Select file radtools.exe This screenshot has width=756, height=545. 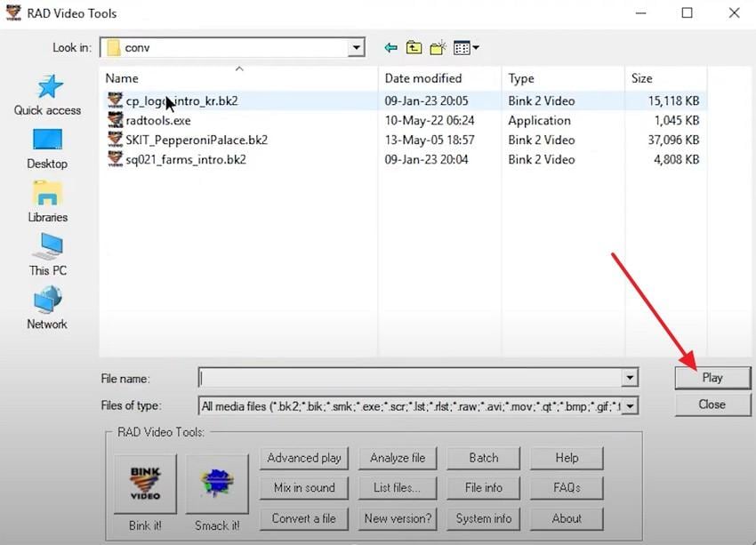[x=158, y=120]
